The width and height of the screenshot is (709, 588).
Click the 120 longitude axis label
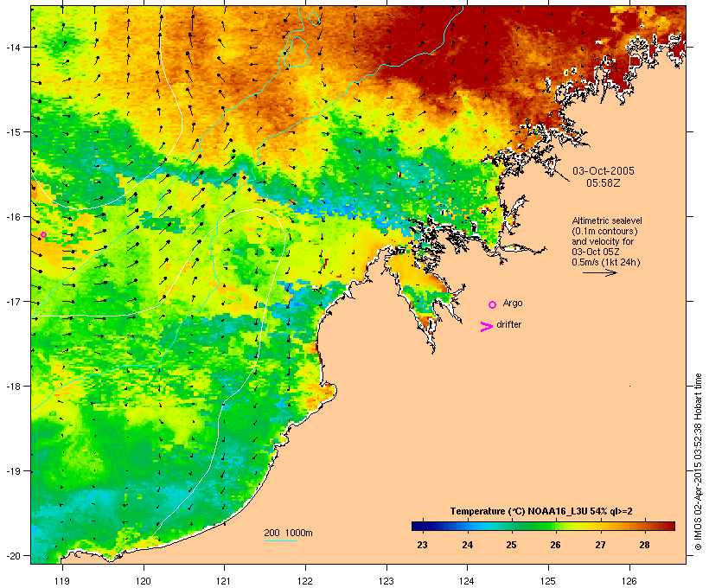144,581
